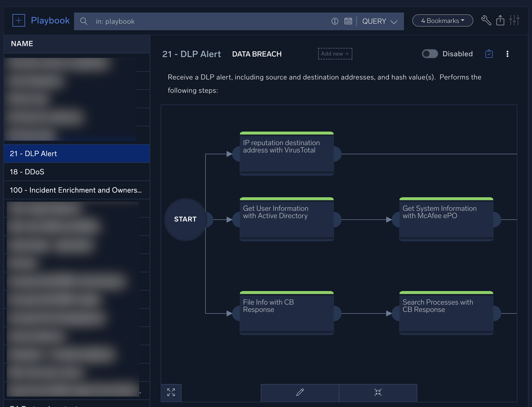Open the 4 Bookmarks dropdown
Viewport: 532px width, 407px height.
coord(443,21)
